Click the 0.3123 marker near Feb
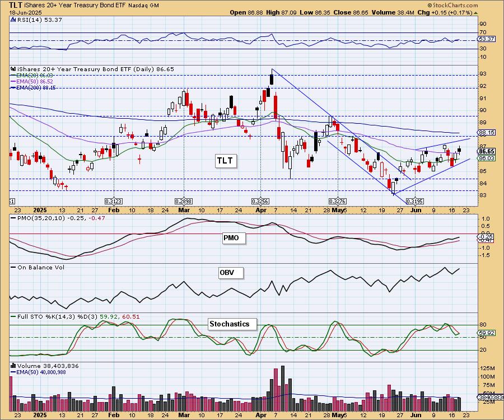 pyautogui.click(x=114, y=202)
